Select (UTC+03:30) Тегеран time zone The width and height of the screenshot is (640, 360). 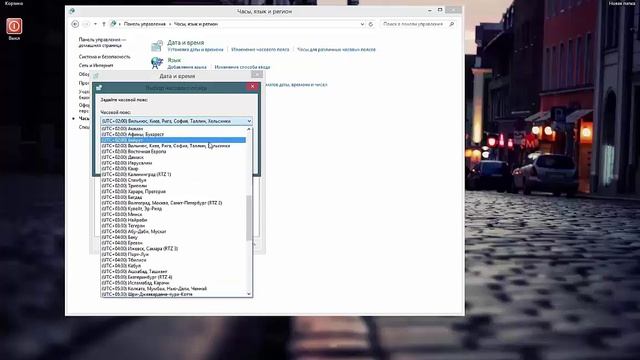[173, 226]
